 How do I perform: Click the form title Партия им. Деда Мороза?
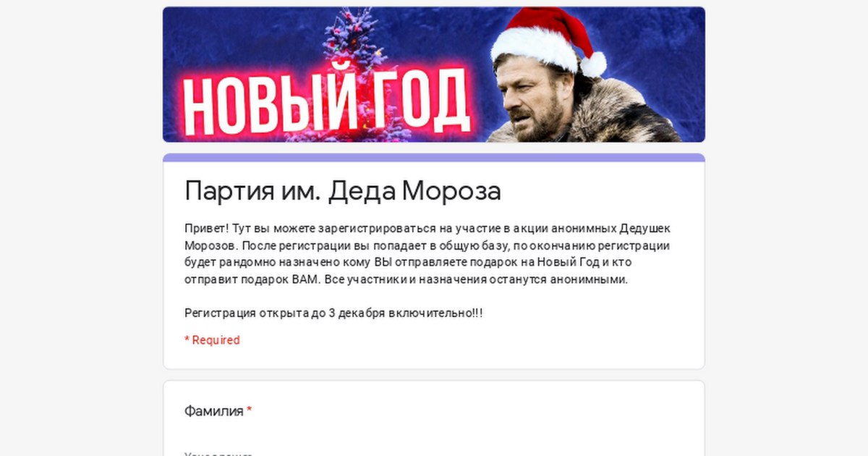pyautogui.click(x=343, y=191)
